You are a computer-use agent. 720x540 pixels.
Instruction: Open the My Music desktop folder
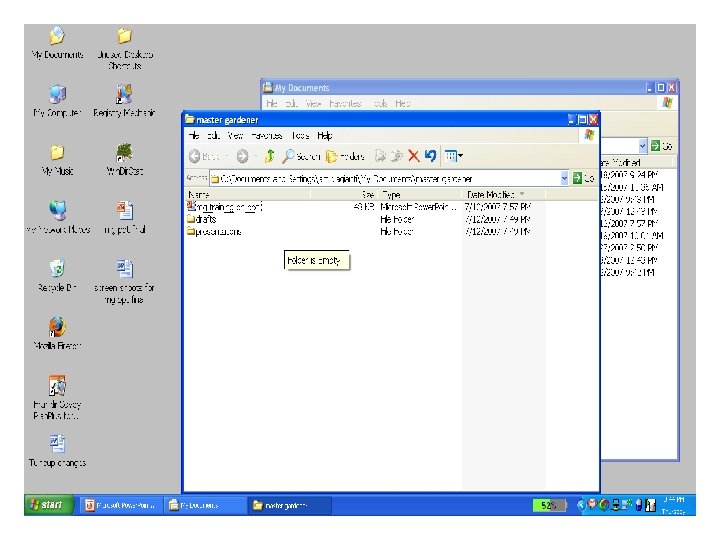pyautogui.click(x=57, y=159)
